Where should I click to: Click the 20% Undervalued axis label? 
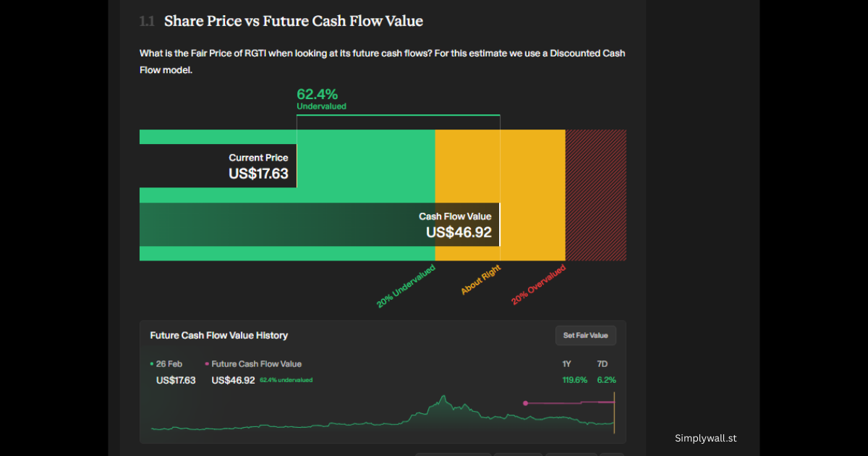click(406, 287)
